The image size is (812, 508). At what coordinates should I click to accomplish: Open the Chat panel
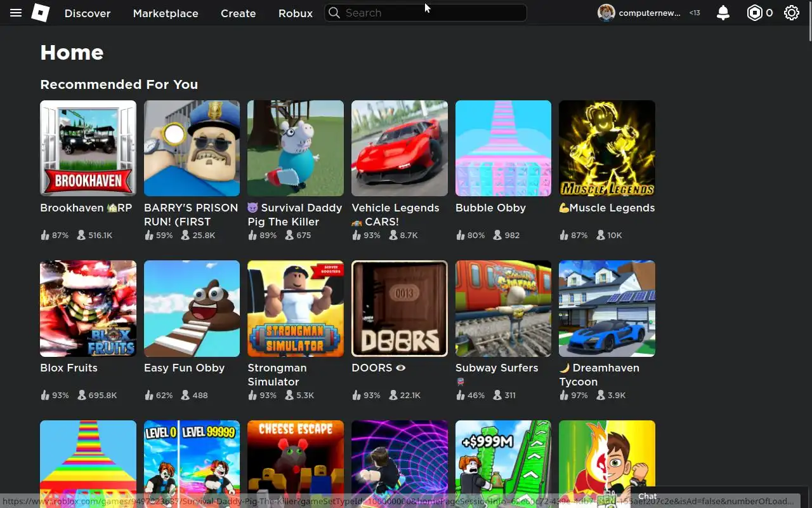click(648, 497)
